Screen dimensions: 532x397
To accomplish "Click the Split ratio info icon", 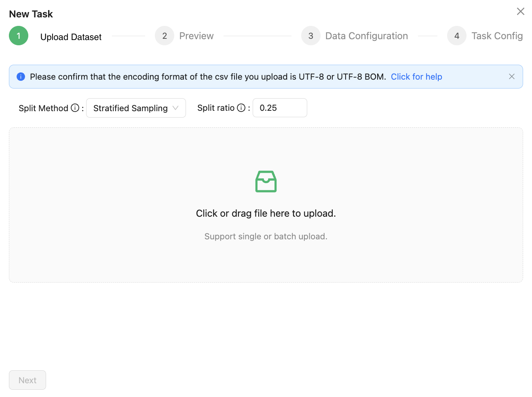I will (x=241, y=108).
